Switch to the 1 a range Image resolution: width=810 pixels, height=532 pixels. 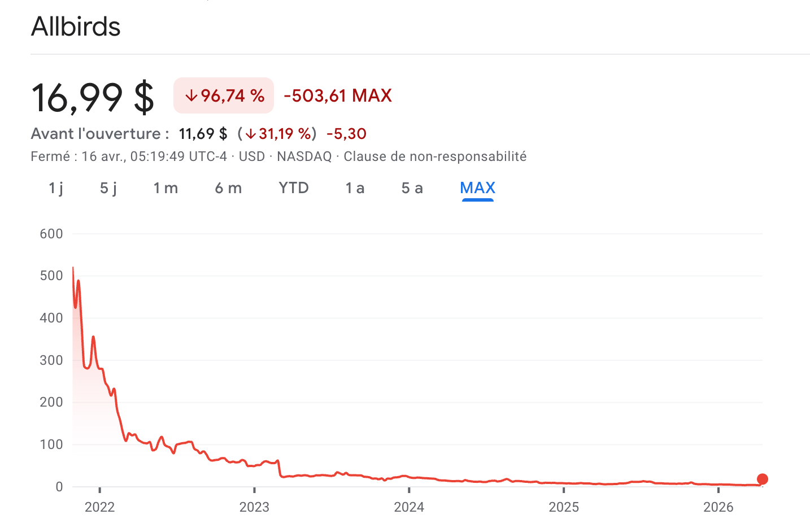coord(355,188)
